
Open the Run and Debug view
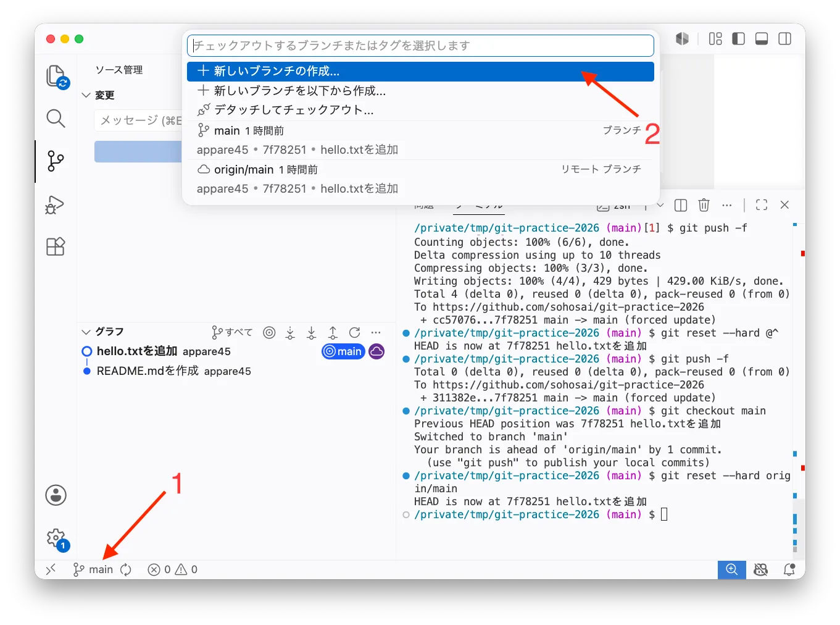[x=55, y=204]
